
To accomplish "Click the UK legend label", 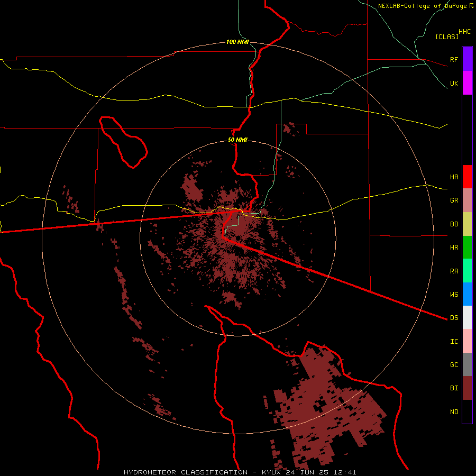I will (454, 83).
